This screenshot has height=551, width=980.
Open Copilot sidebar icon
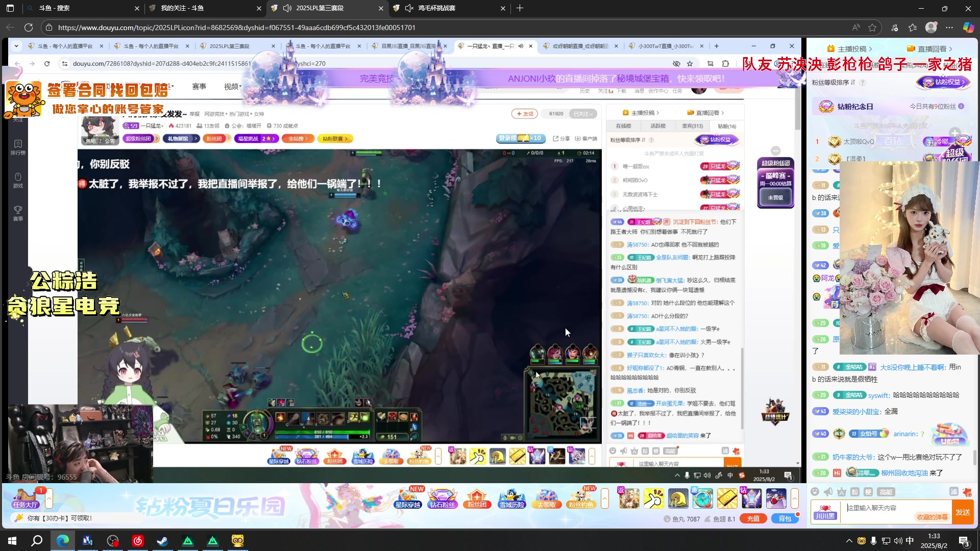coord(968,28)
